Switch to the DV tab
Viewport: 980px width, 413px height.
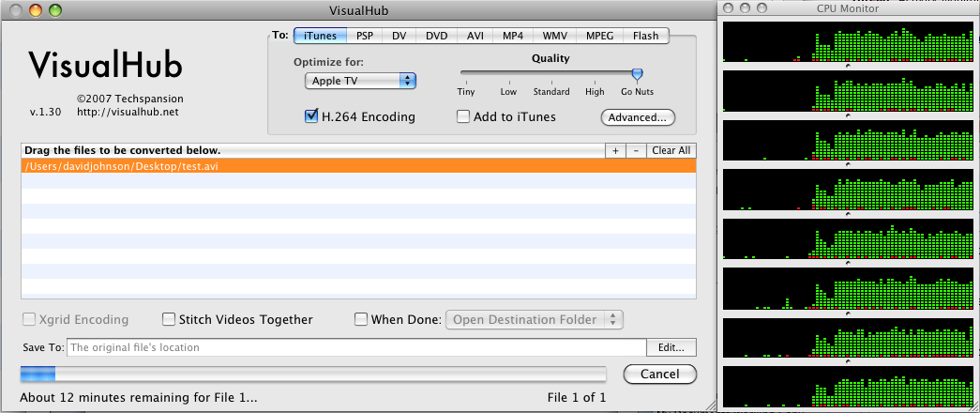pyautogui.click(x=399, y=36)
